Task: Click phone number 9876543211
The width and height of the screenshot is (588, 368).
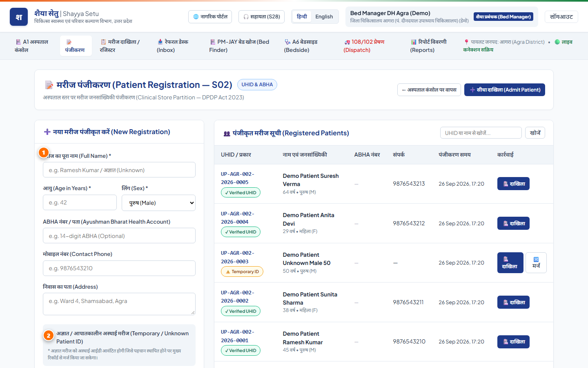Action: (408, 302)
